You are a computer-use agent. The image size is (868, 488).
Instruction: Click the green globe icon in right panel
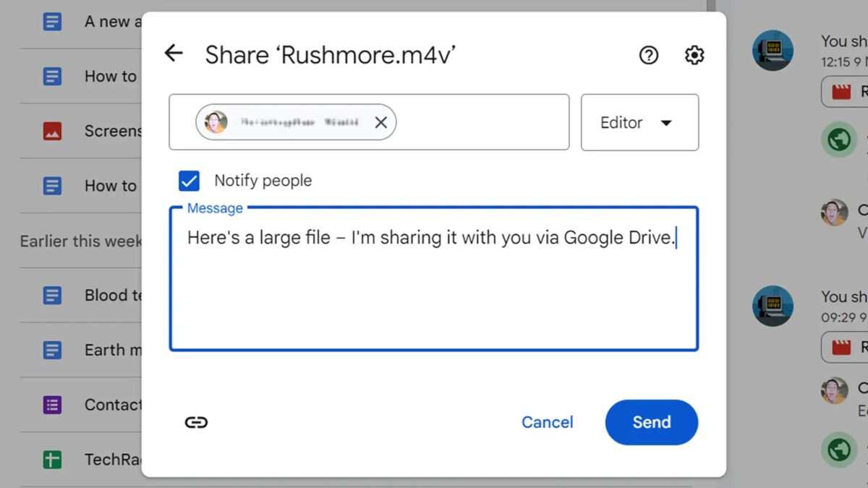point(838,139)
